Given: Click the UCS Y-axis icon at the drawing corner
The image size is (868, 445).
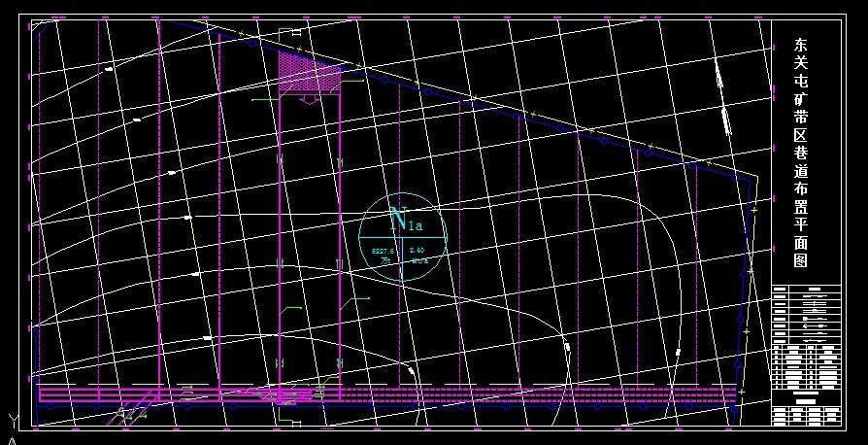Looking at the screenshot, I should 14,422.
